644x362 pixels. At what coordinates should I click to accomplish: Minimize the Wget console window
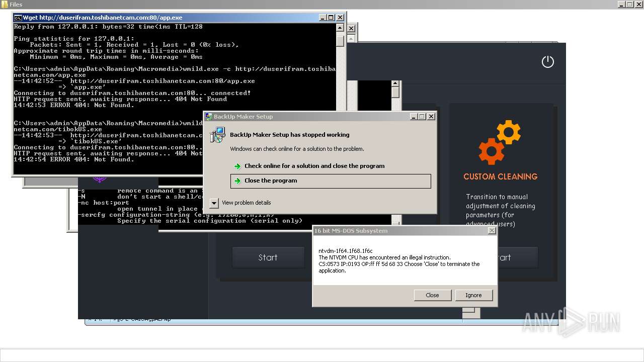click(323, 18)
